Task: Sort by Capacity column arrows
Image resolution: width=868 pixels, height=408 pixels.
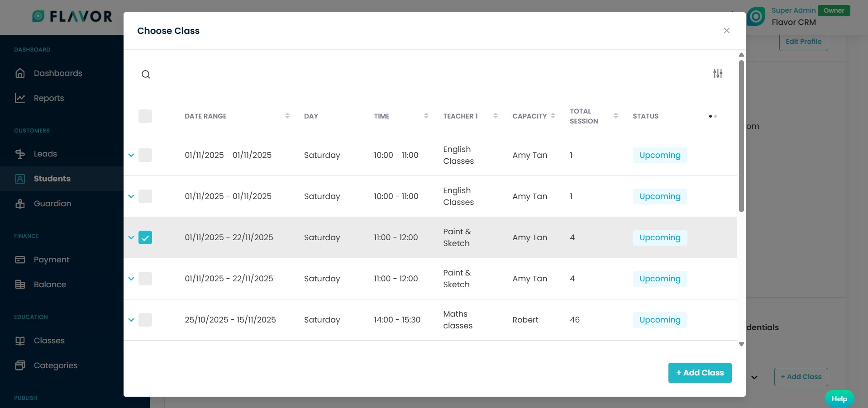Action: click(x=553, y=116)
